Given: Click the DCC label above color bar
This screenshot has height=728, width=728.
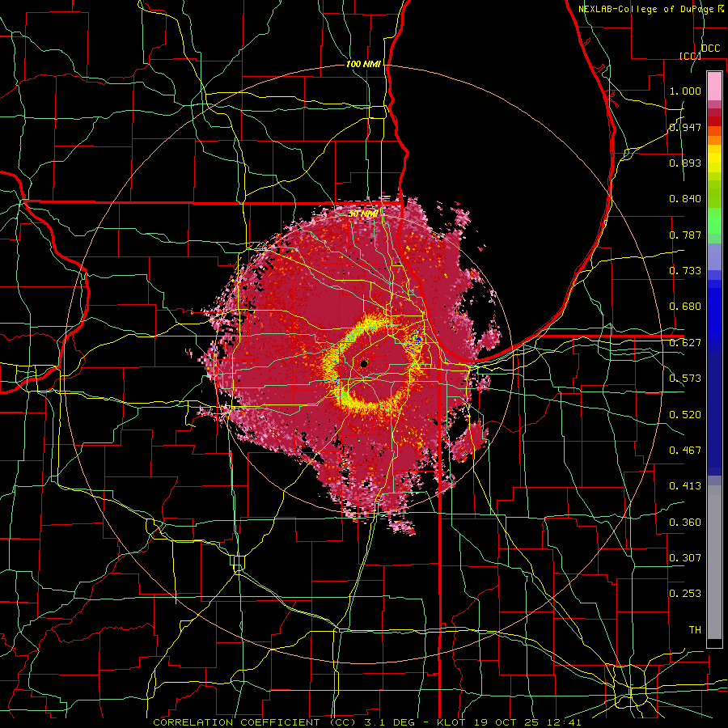Looking at the screenshot, I should click(x=711, y=49).
